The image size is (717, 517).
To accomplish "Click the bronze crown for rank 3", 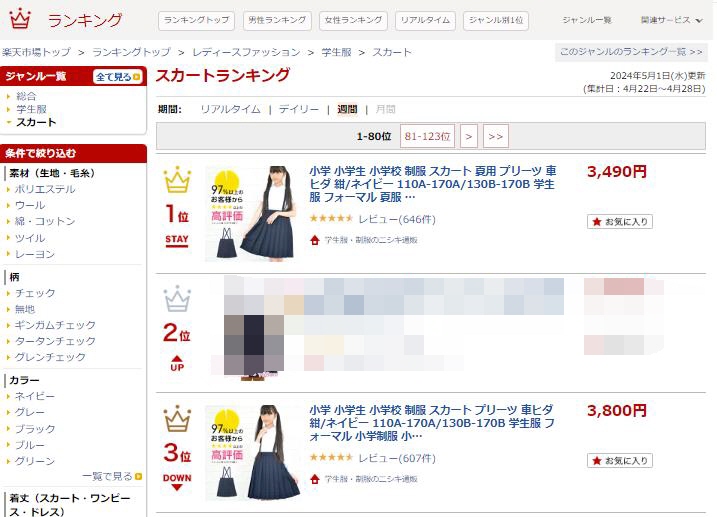I will [177, 419].
